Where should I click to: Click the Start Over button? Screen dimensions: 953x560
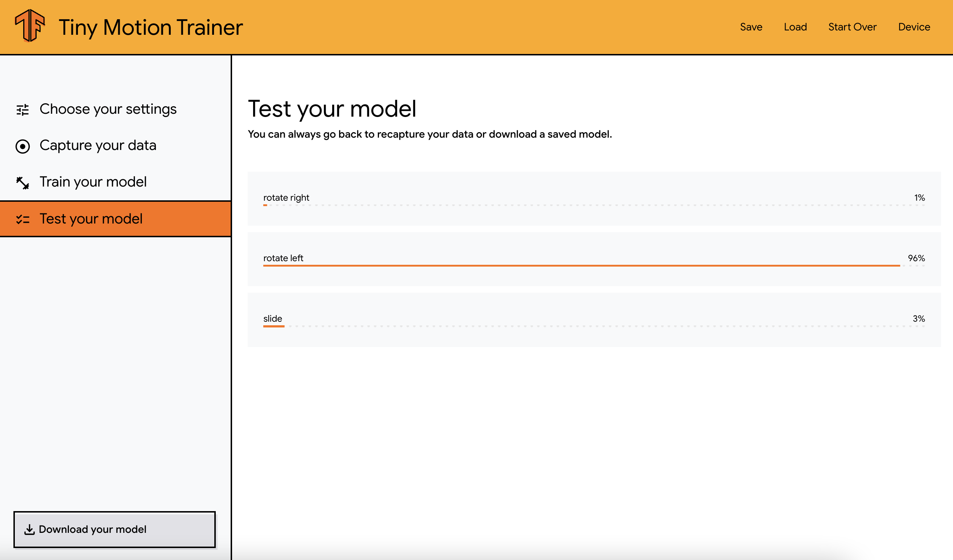[x=854, y=27]
